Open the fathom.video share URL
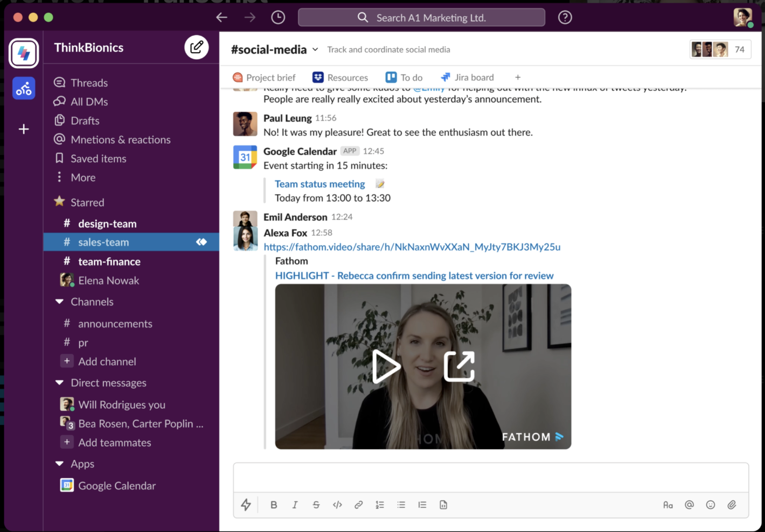Screen dimensions: 765x532 point(412,247)
